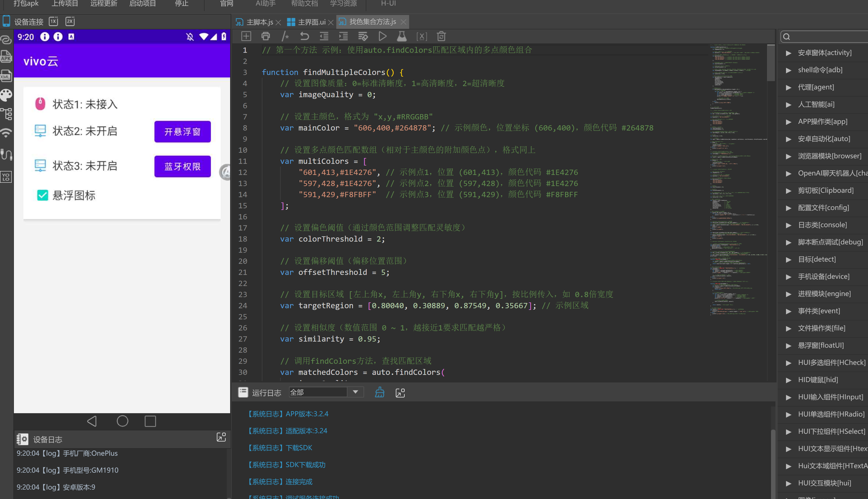Screen dimensions: 868x499
Task: Click the format code icon in toolbar
Action: coord(363,36)
